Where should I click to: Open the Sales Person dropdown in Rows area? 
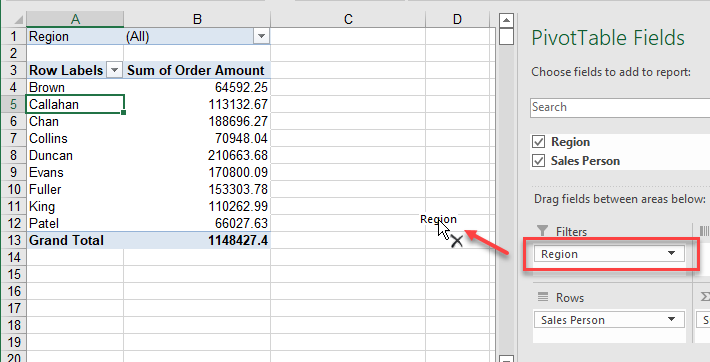click(672, 320)
